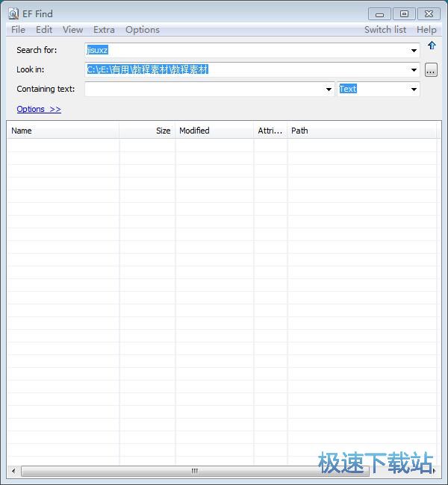
Task: Click the EF Find title bar icon
Action: pyautogui.click(x=13, y=13)
